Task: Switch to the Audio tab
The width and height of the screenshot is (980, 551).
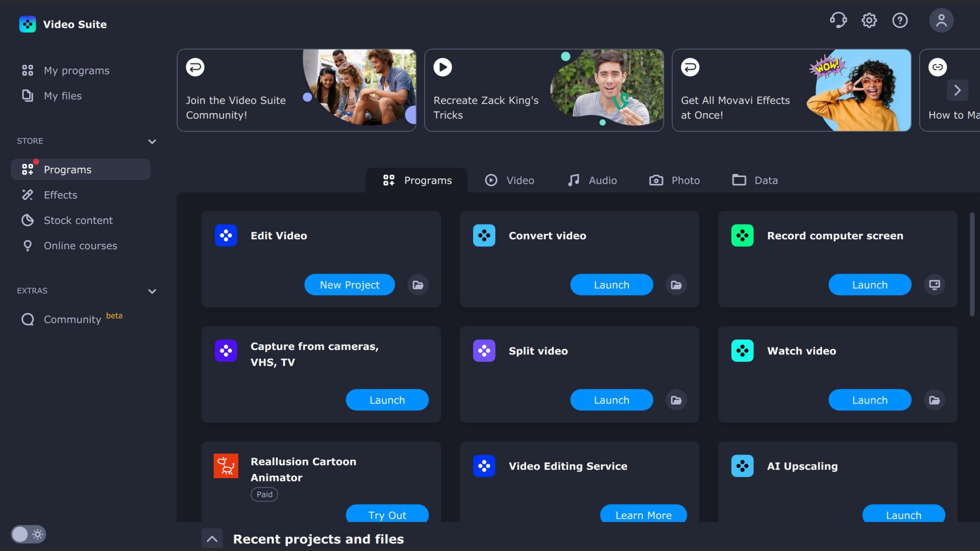Action: (x=592, y=180)
